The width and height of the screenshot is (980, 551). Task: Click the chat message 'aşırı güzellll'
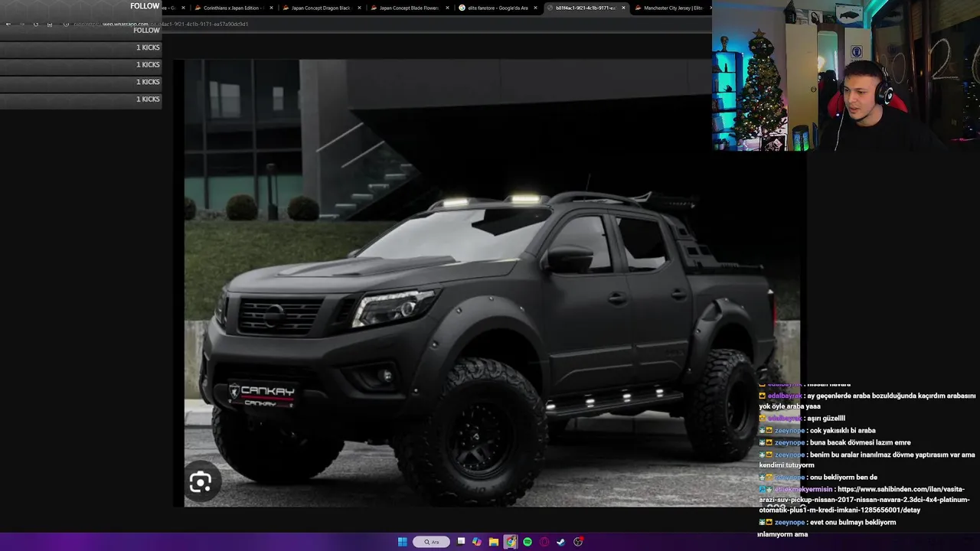pyautogui.click(x=828, y=418)
